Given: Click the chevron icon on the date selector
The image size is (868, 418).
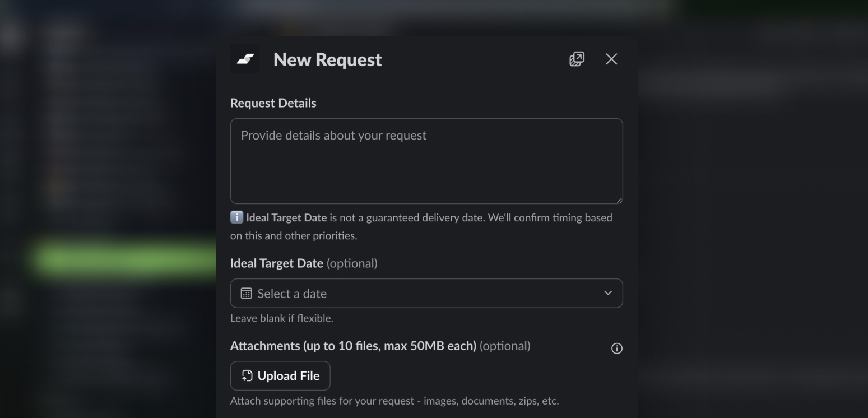Looking at the screenshot, I should pyautogui.click(x=607, y=292).
